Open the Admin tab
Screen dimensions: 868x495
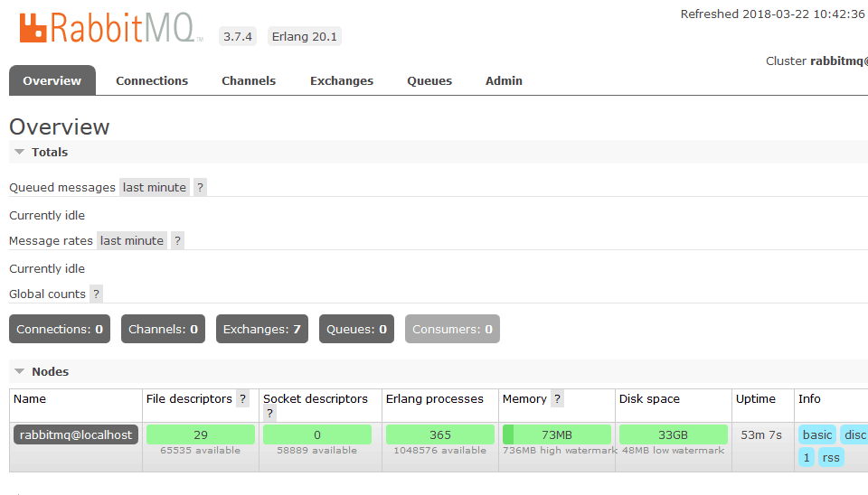click(504, 81)
